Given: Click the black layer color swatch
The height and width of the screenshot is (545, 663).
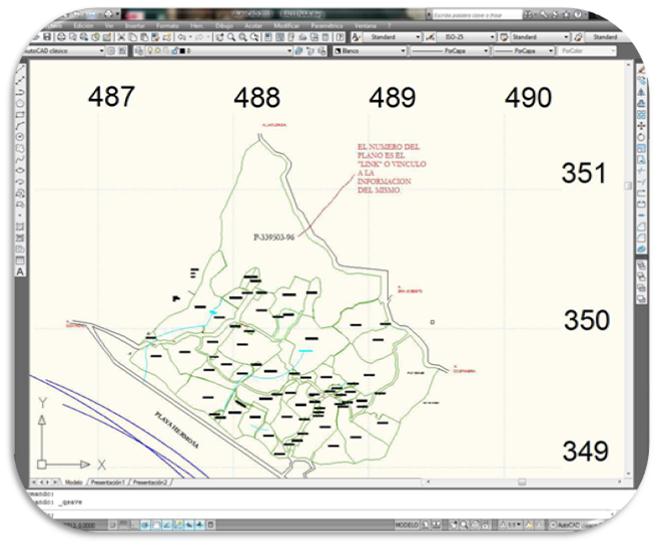Looking at the screenshot, I should click(182, 51).
